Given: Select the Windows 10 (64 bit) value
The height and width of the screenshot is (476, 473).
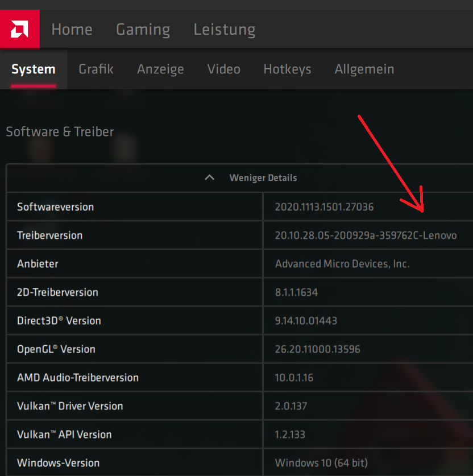Looking at the screenshot, I should pyautogui.click(x=321, y=463).
